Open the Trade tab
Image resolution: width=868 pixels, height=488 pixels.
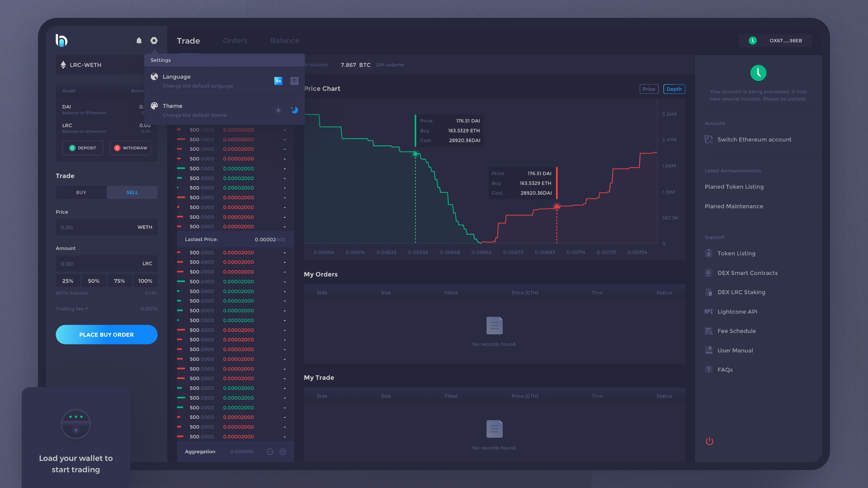(188, 41)
